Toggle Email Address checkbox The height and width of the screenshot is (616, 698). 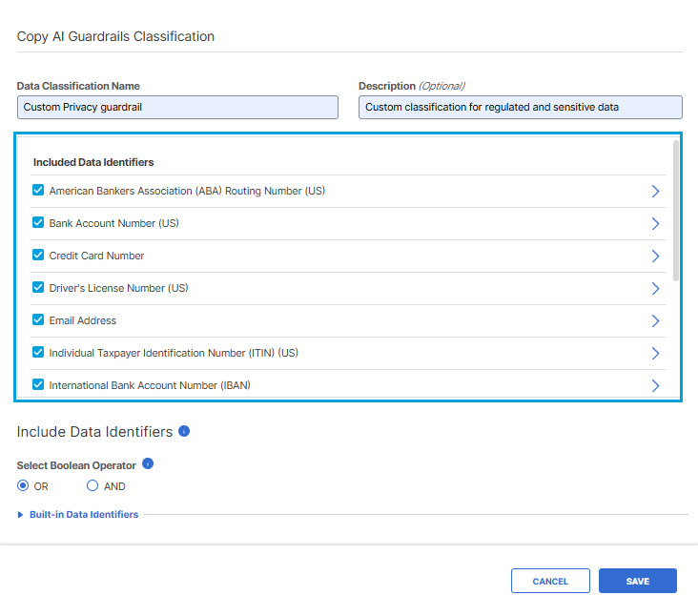(38, 319)
